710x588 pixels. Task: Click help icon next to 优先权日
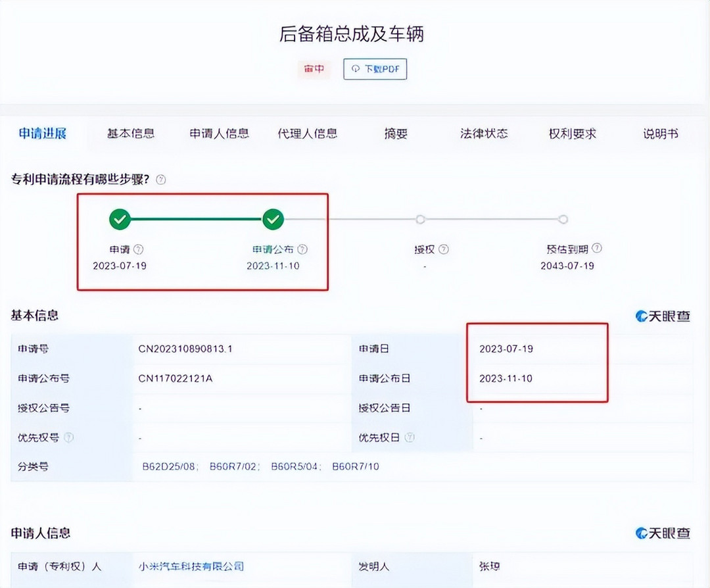point(410,437)
